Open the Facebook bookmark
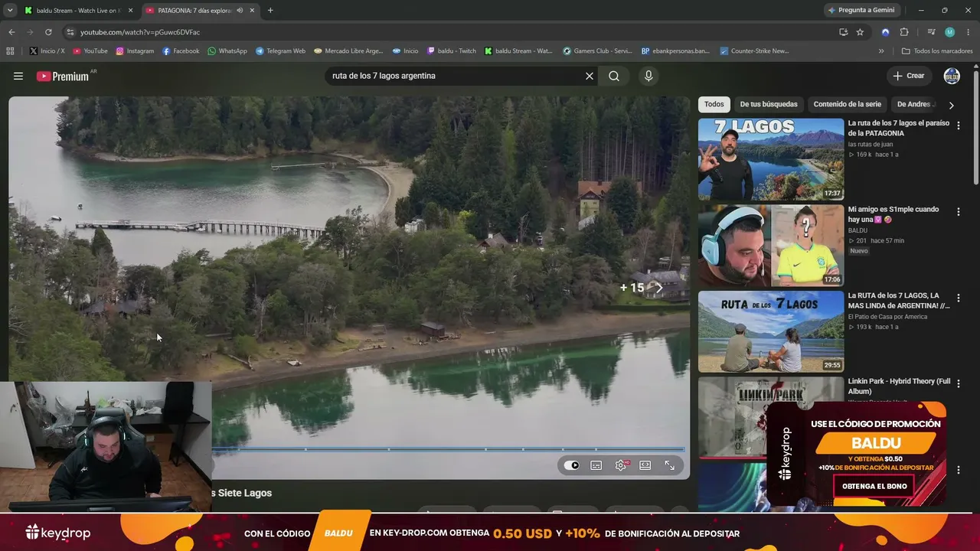 pos(181,51)
